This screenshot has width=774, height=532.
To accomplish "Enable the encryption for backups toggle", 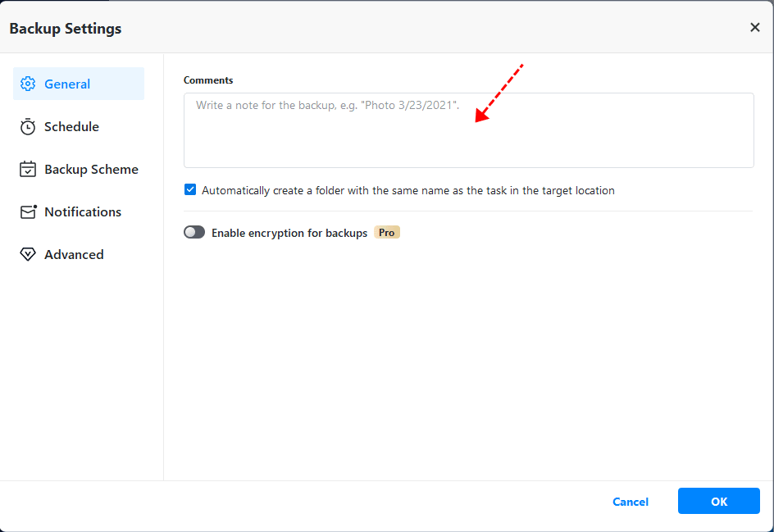I will click(x=194, y=233).
